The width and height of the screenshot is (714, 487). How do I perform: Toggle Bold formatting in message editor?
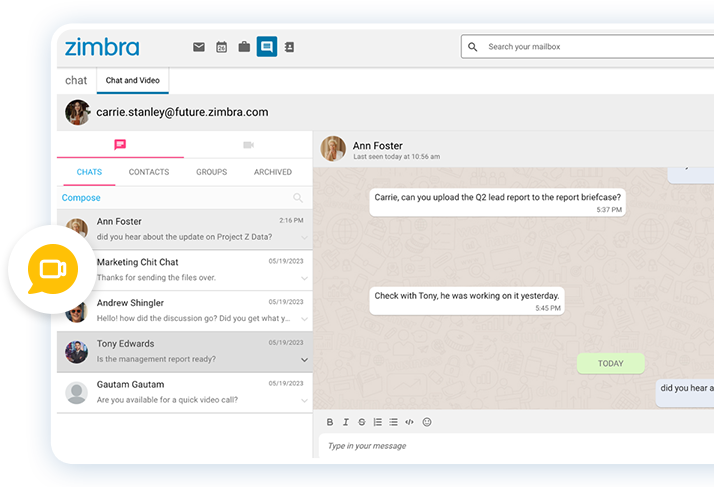click(330, 422)
